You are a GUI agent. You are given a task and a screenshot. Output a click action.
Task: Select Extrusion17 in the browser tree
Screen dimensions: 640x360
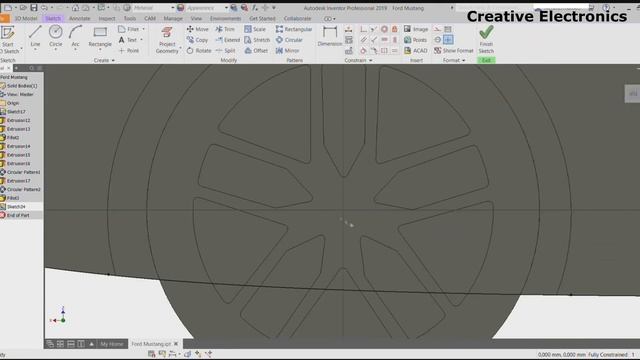[18, 181]
